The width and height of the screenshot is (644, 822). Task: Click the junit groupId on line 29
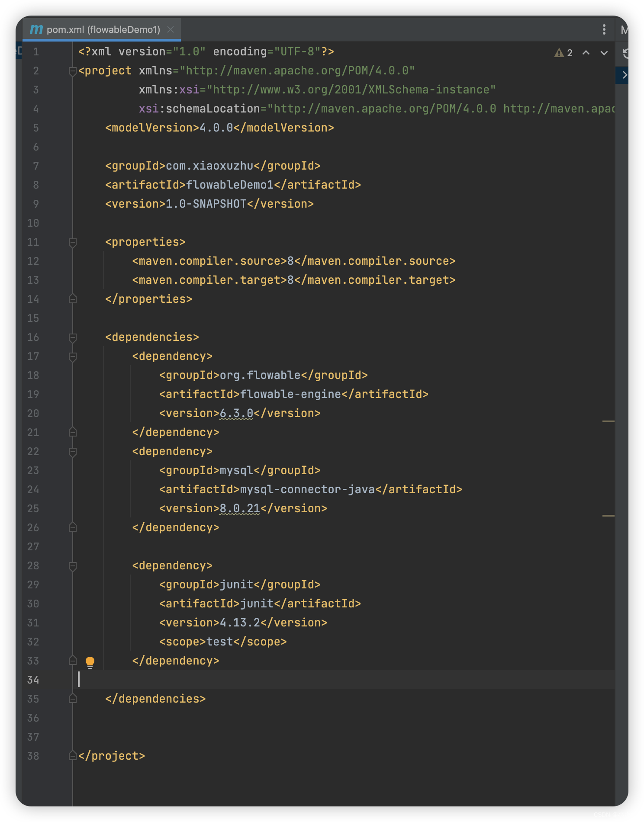tap(236, 585)
